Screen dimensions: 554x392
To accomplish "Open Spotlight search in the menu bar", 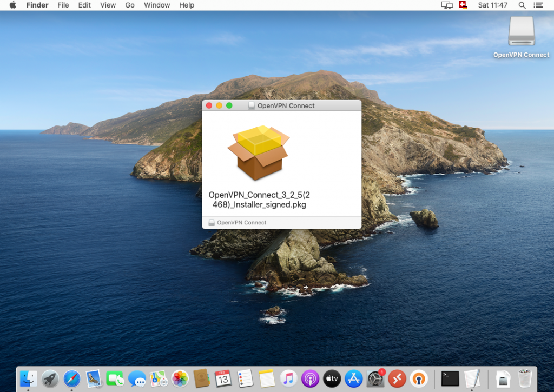I will tap(521, 5).
